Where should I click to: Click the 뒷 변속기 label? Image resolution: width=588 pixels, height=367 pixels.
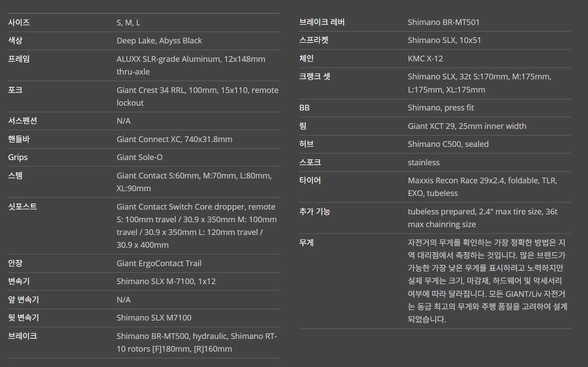point(23,318)
